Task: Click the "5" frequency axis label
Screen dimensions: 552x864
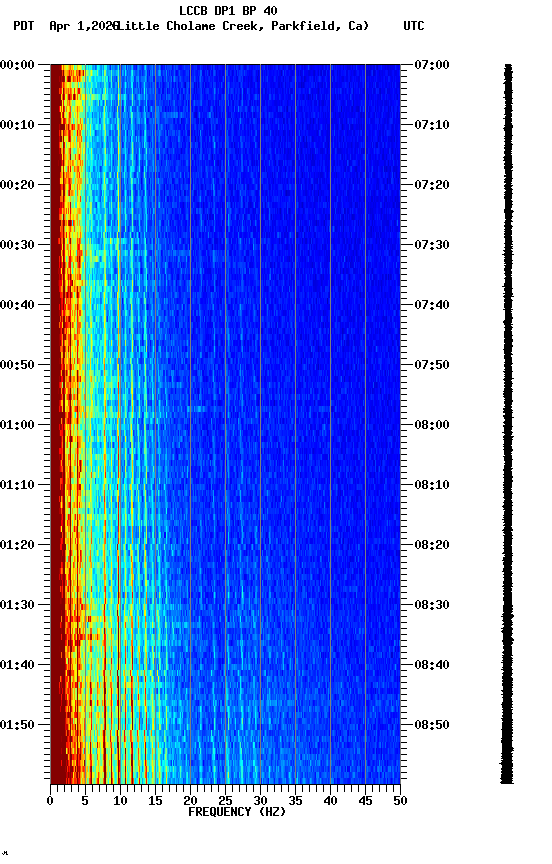Action: click(85, 802)
